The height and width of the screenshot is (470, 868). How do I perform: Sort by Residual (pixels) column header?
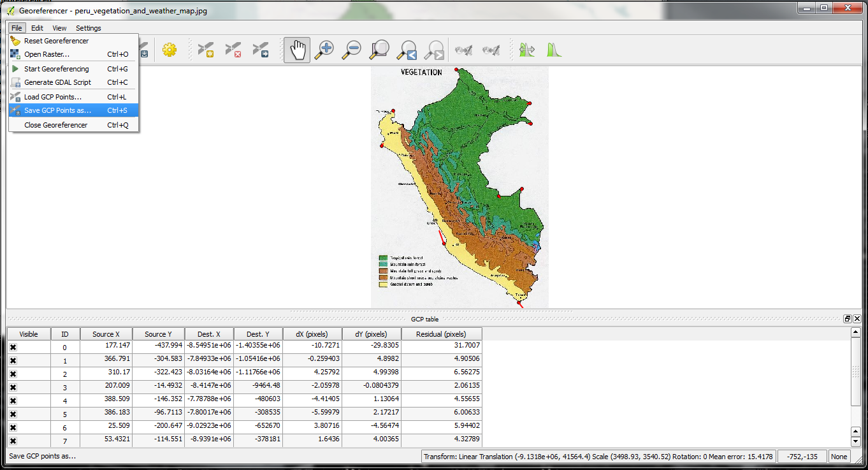click(441, 334)
